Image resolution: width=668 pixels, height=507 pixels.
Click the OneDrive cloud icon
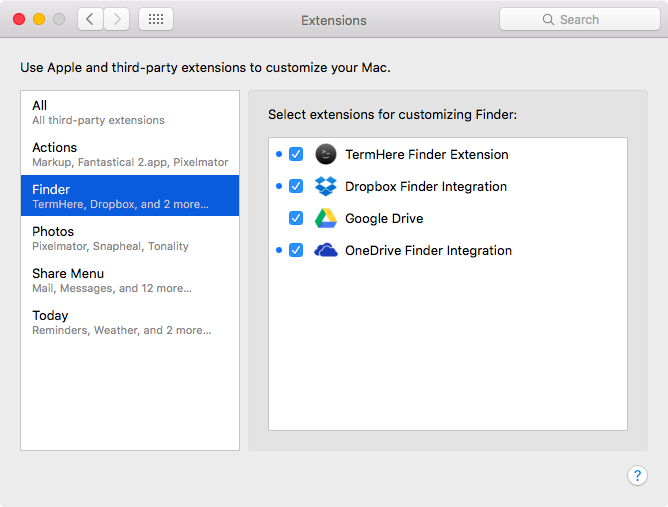point(325,250)
